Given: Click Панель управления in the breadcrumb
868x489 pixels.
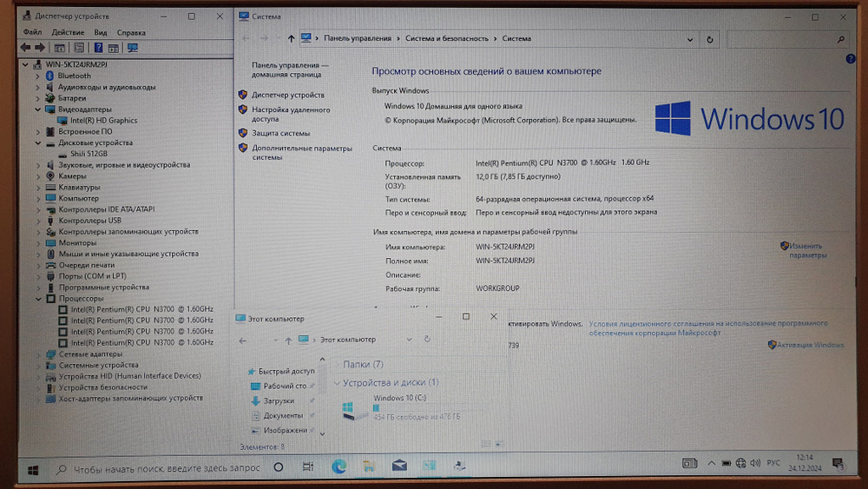Looking at the screenshot, I should [357, 38].
